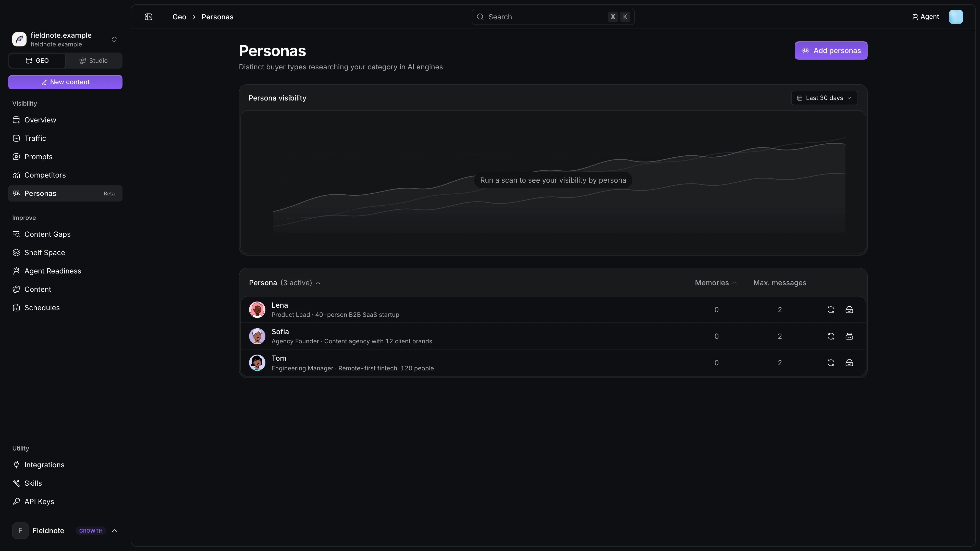Open Schedules

pos(65,308)
